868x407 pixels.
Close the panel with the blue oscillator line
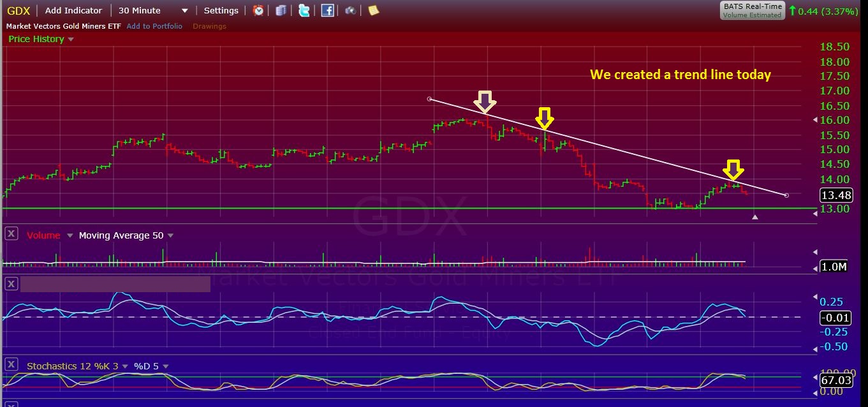click(11, 283)
